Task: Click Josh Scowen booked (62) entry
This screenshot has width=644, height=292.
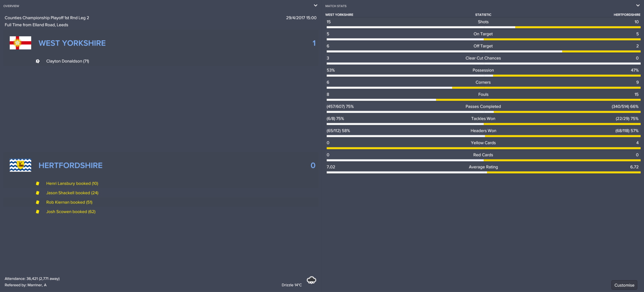Action: click(x=71, y=212)
